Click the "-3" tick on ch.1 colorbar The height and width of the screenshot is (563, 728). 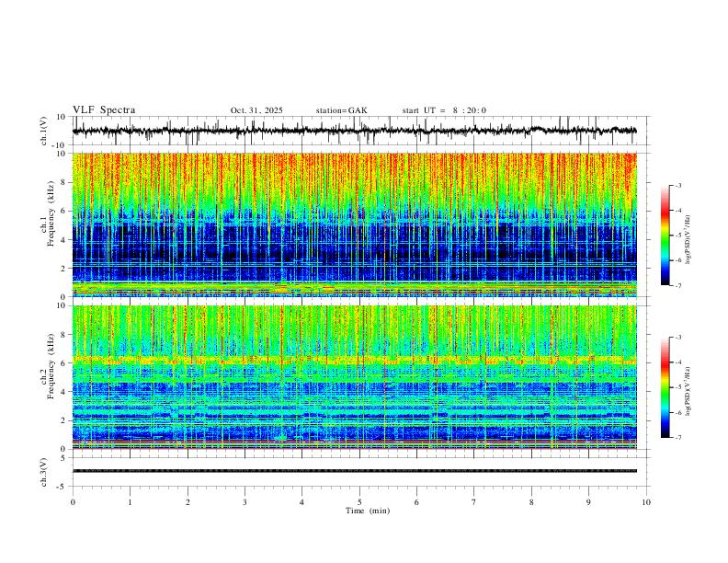tap(677, 185)
